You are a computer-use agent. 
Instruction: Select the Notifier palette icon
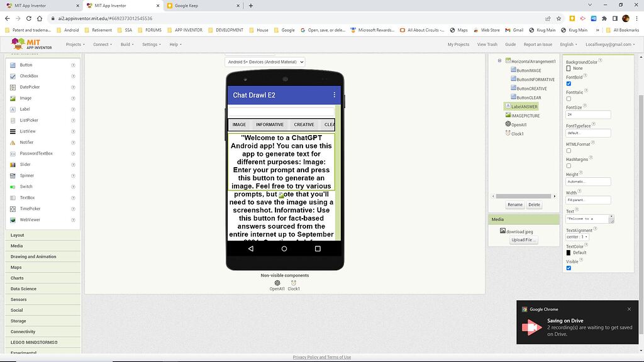point(13,142)
